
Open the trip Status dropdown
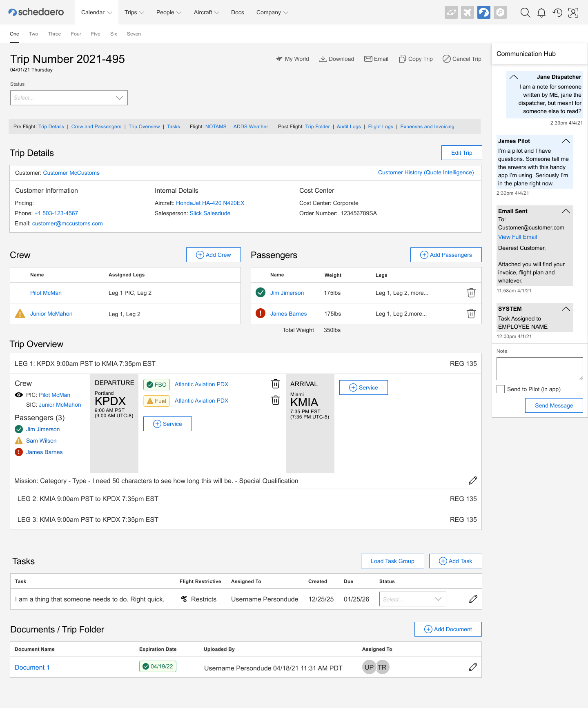click(x=69, y=98)
